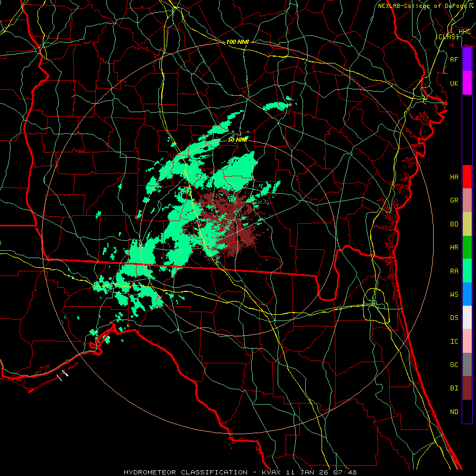Click the 'UK' legend label

coord(454,84)
